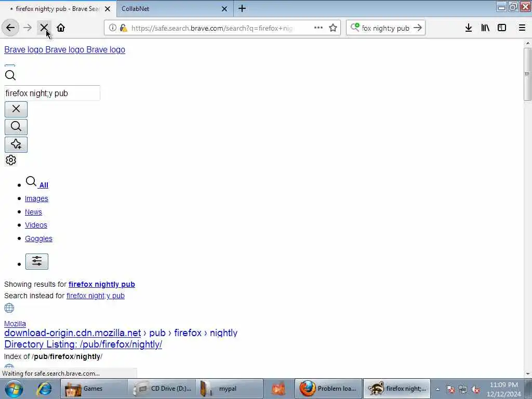Open Directory Listing /pub/firefox/nightly/ result
The image size is (532, 399).
tap(83, 344)
